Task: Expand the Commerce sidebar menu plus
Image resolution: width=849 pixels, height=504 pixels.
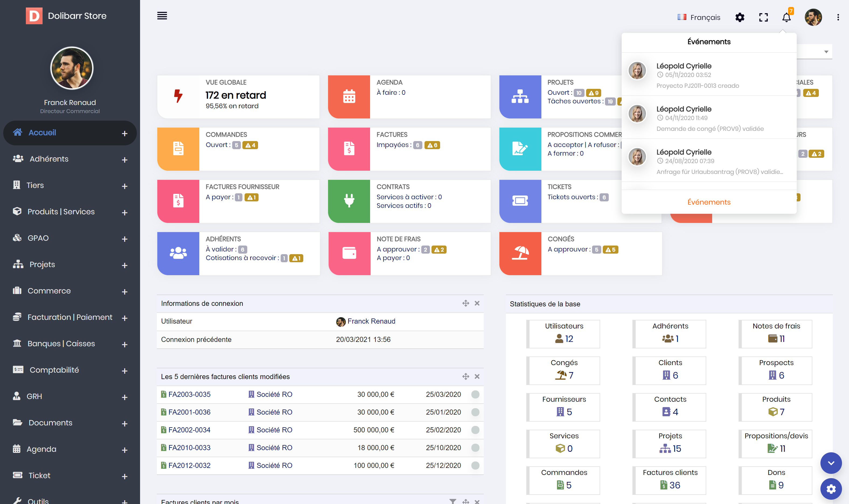Action: pos(124,292)
